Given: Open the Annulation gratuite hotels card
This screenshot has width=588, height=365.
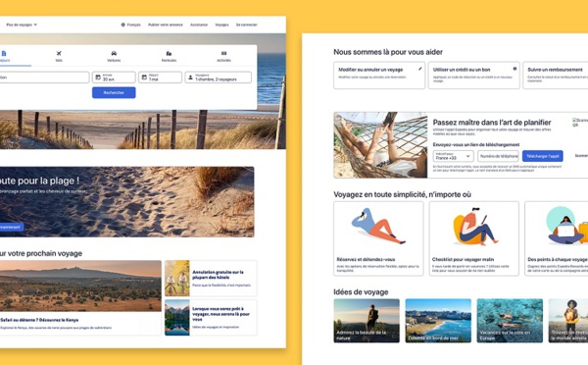Looking at the screenshot, I should (211, 279).
